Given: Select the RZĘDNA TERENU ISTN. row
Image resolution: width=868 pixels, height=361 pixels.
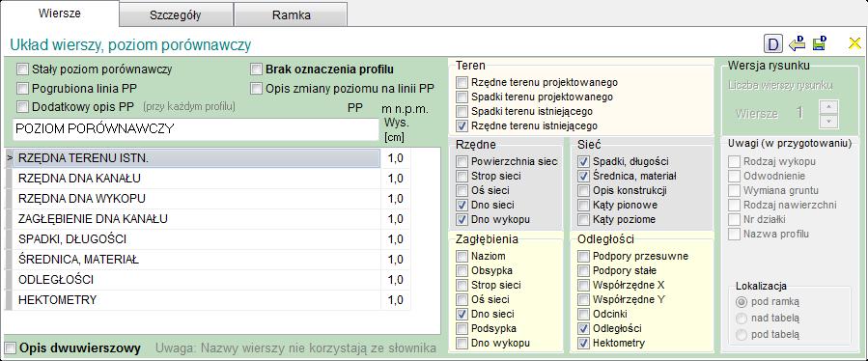Looking at the screenshot, I should click(197, 158).
